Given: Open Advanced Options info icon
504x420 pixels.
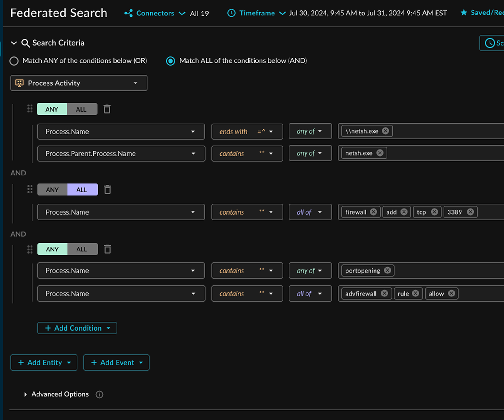Looking at the screenshot, I should click(x=100, y=394).
